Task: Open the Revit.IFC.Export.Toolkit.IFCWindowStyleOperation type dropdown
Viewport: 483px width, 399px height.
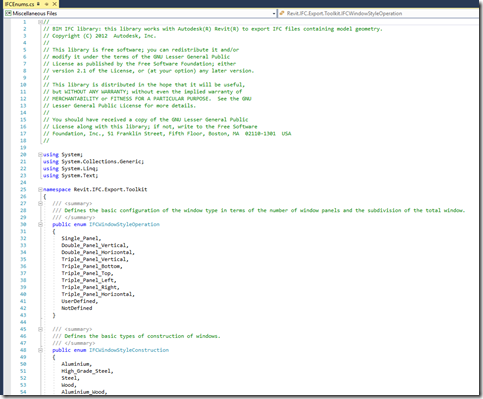Action: (x=378, y=13)
